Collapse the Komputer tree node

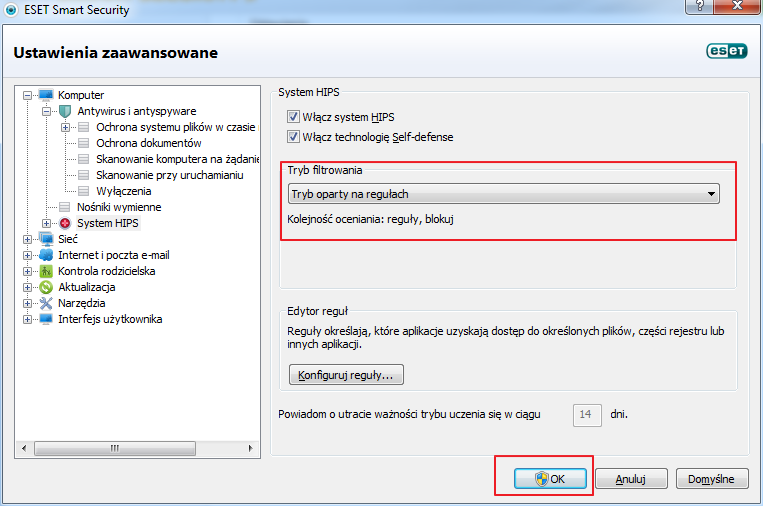pyautogui.click(x=27, y=95)
